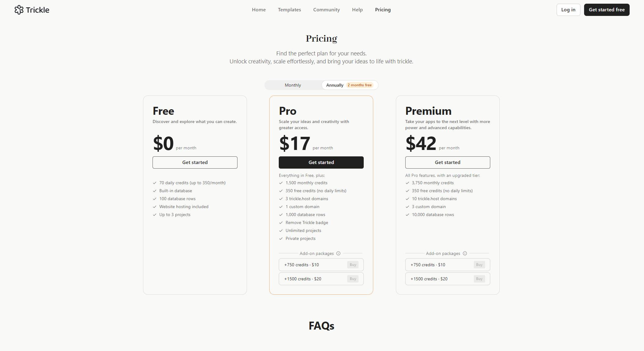
Task: Go to Templates page
Action: point(289,10)
